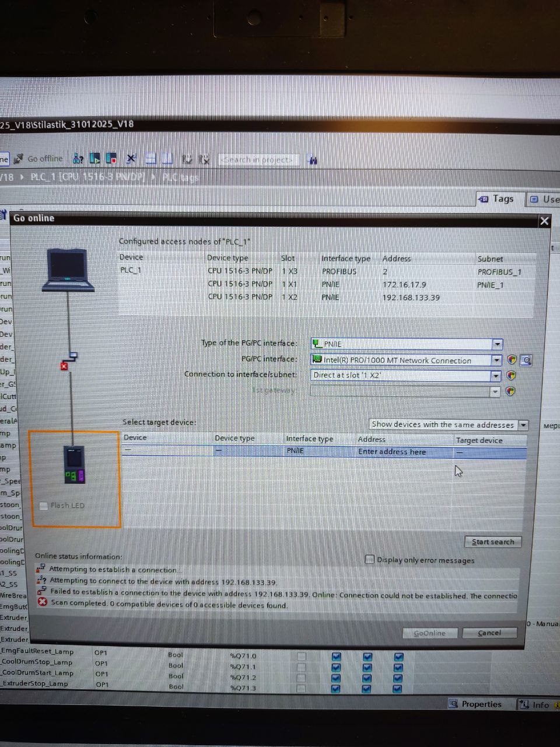
Task: Click the address 192.168.133.39 cell
Action: coord(411,297)
